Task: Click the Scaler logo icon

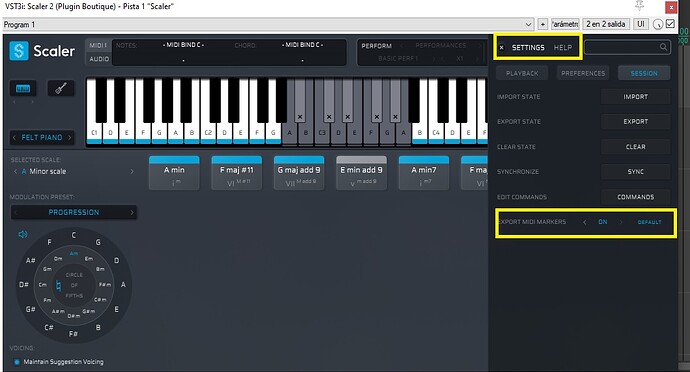Action: click(19, 51)
